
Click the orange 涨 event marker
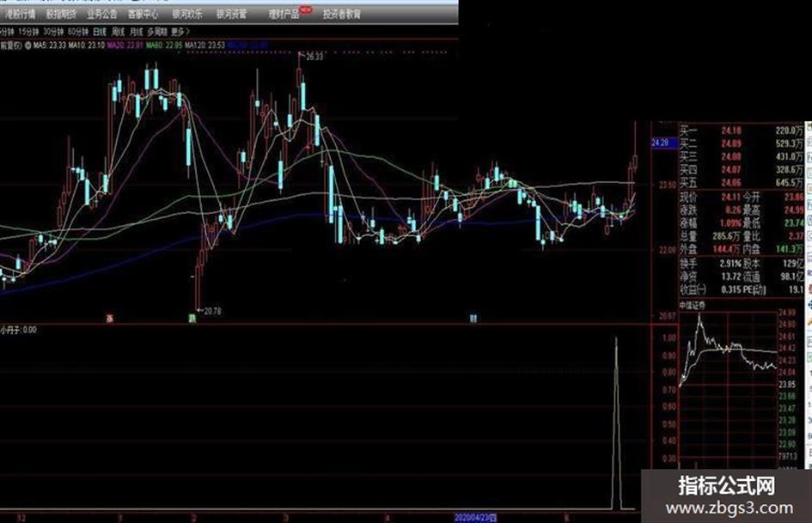click(x=109, y=318)
